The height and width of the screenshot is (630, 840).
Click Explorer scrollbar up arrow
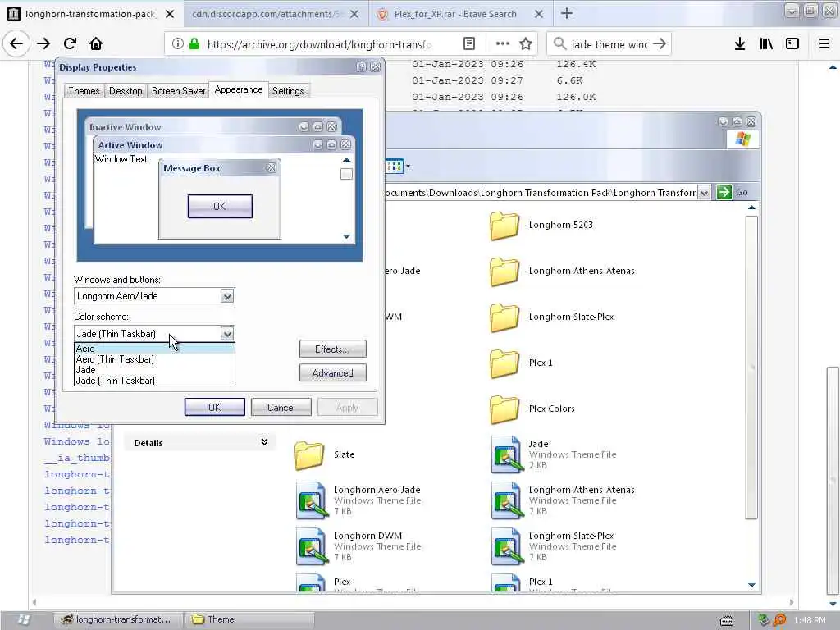[x=751, y=208]
